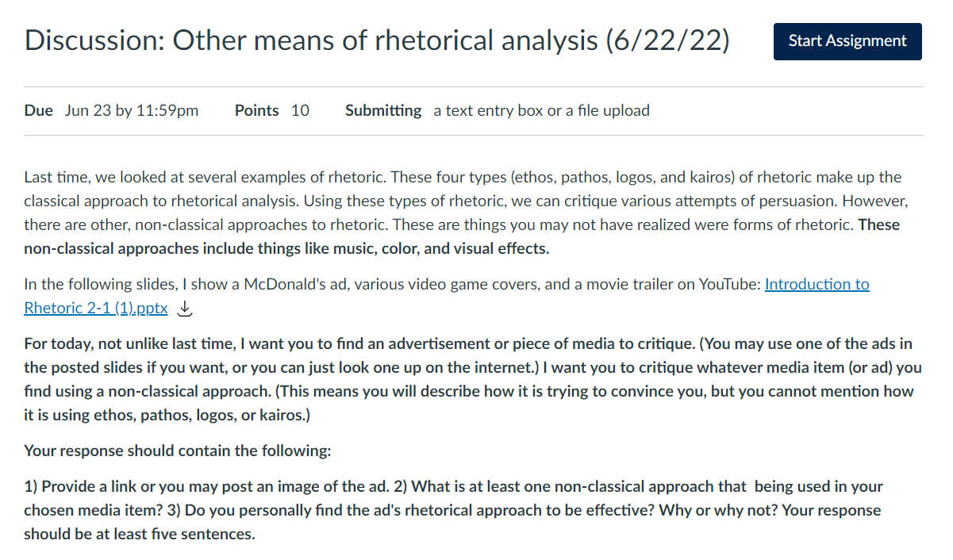Click the due date Jun 23 by 11:59pm
This screenshot has height=560, width=953.
[x=132, y=111]
